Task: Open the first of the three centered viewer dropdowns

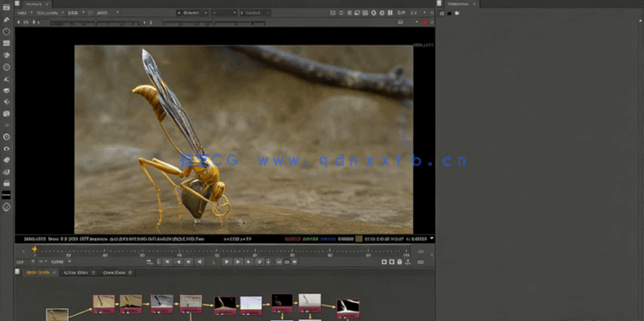Action: click(x=192, y=13)
